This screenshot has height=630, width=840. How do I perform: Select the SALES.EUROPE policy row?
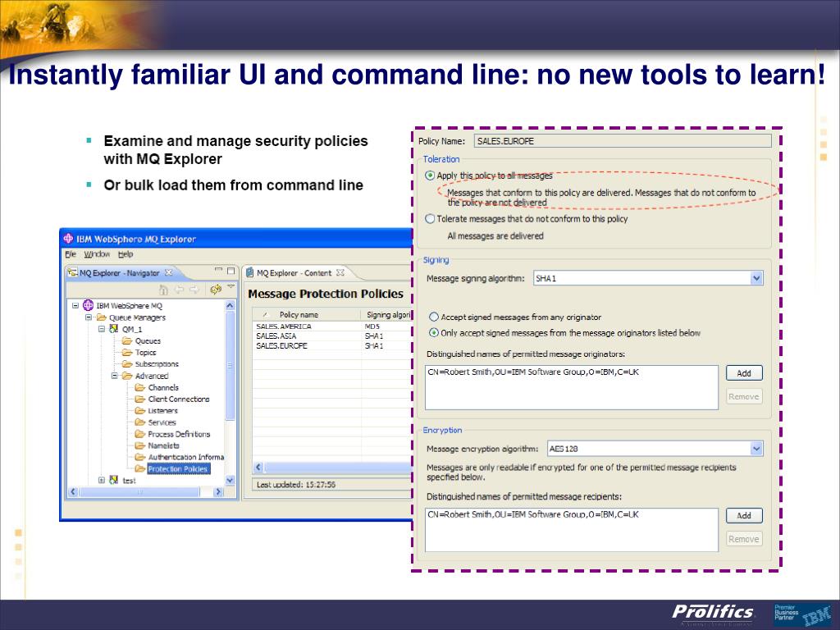pyautogui.click(x=332, y=345)
